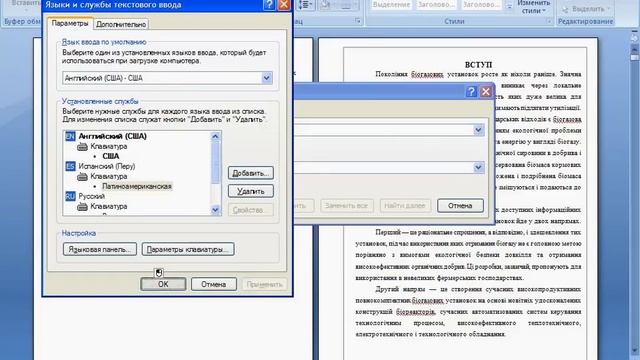
Task: Switch to the Дополнительно tab
Action: click(121, 24)
